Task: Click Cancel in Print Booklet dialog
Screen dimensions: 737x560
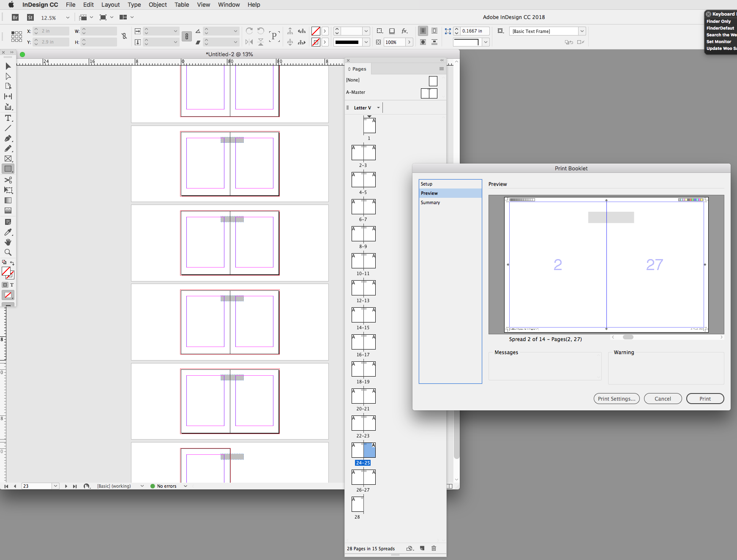Action: (663, 399)
